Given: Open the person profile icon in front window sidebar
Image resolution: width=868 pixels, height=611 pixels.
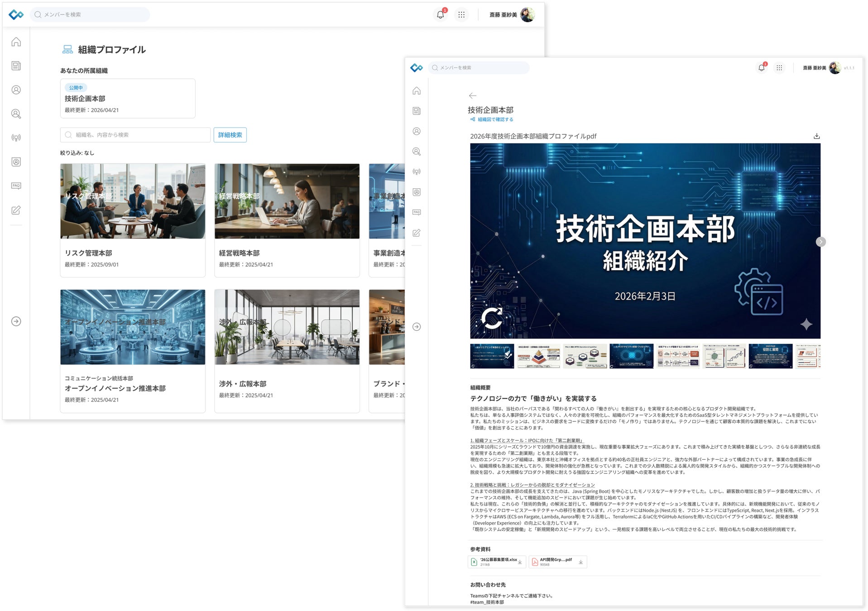Looking at the screenshot, I should [x=417, y=131].
